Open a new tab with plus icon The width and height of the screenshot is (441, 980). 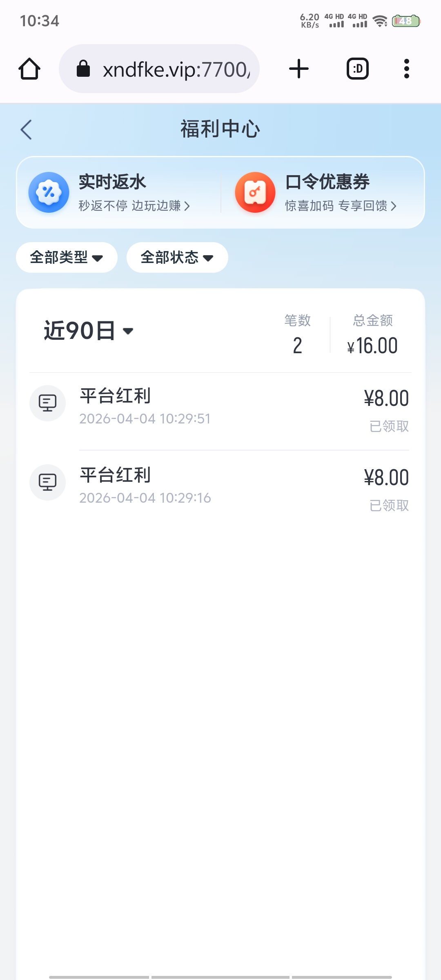tap(299, 69)
